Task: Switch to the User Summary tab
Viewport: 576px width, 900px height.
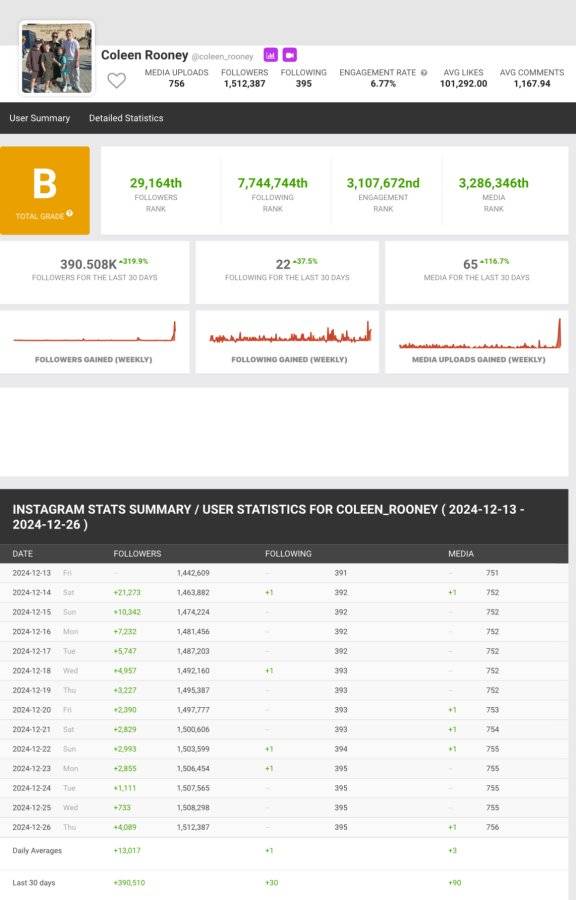Action: (x=40, y=118)
